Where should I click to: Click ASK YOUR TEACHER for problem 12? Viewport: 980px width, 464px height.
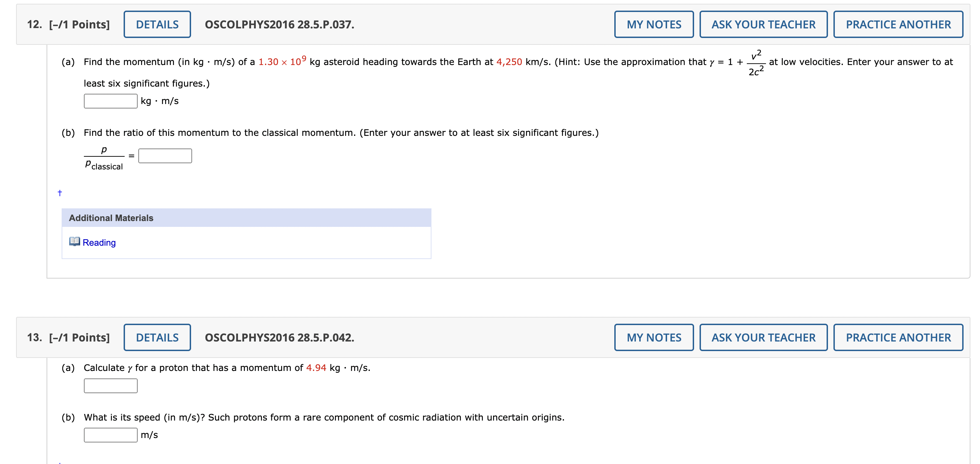tap(763, 24)
